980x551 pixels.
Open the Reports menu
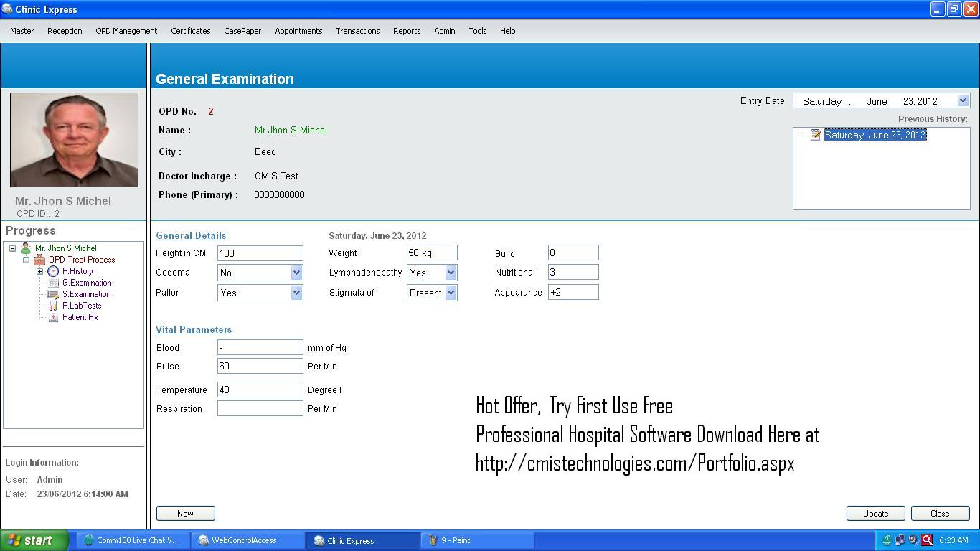407,31
